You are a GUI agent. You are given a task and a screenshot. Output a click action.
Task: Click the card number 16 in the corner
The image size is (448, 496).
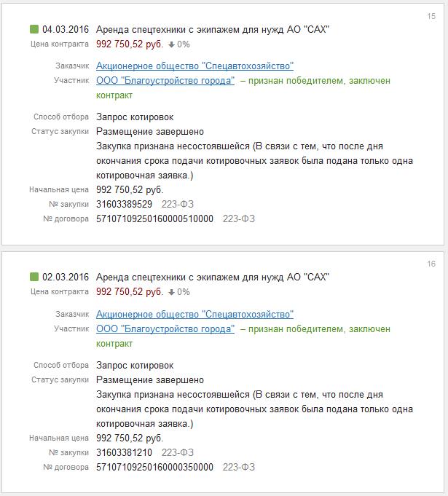[431, 264]
